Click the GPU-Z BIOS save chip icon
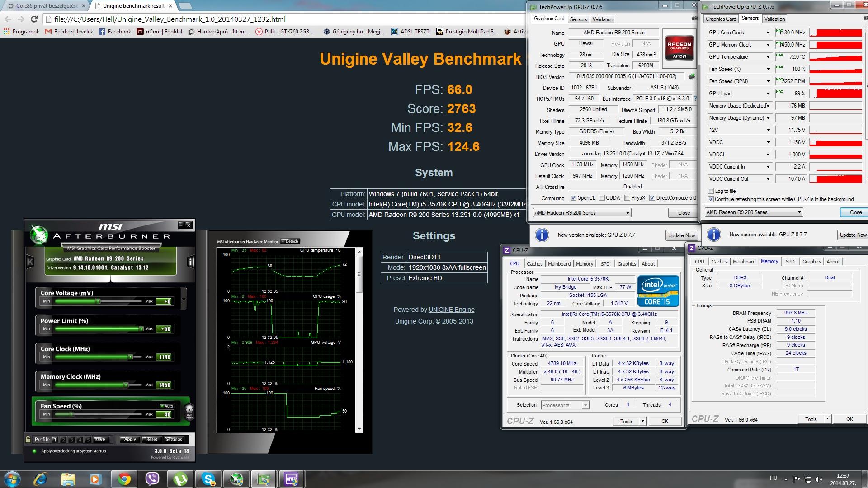Image resolution: width=868 pixels, height=488 pixels. pos(691,76)
